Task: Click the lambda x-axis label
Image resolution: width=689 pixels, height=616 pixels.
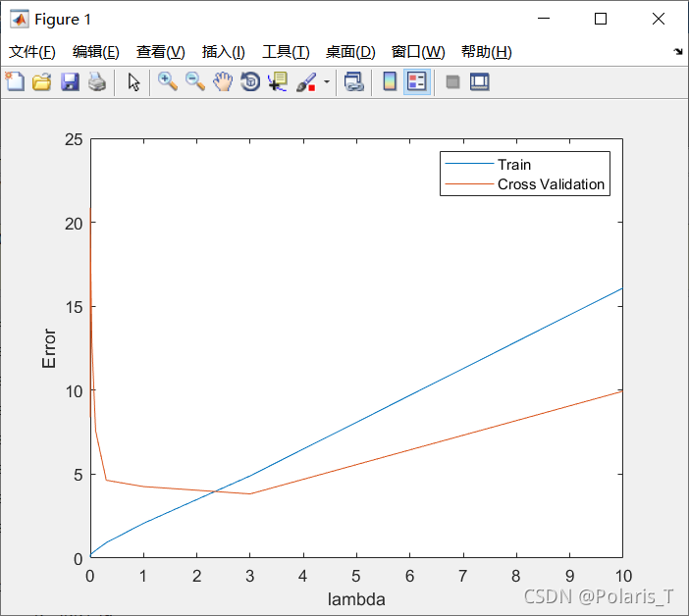Action: click(x=356, y=599)
